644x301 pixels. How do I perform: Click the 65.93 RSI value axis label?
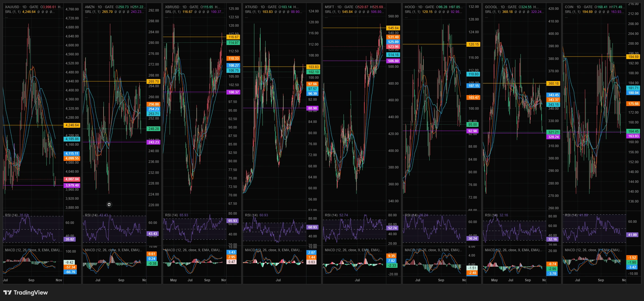coord(233,221)
